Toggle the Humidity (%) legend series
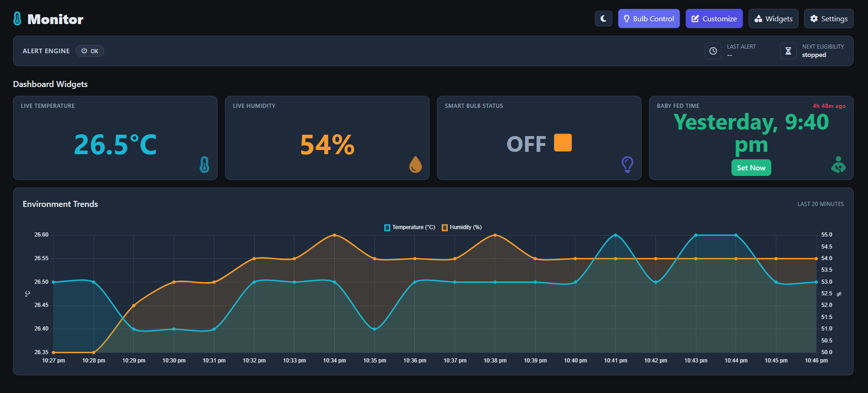This screenshot has width=868, height=393. pyautogui.click(x=462, y=227)
